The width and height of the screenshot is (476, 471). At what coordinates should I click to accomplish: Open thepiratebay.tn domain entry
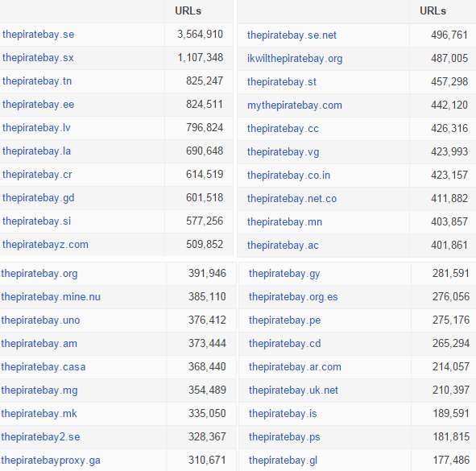click(37, 81)
